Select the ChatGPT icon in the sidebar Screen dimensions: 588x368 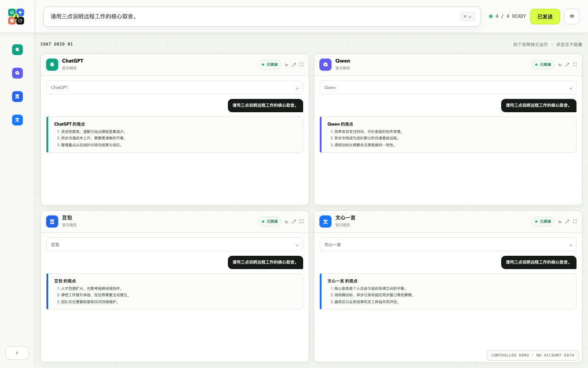pos(17,50)
